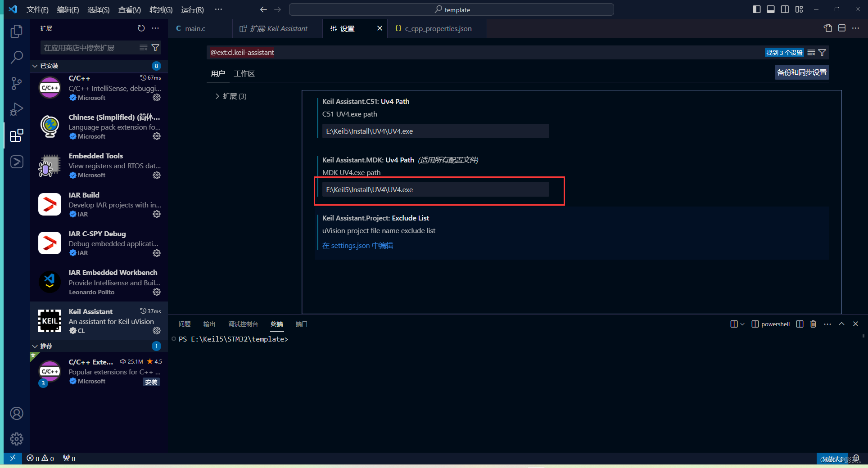Image resolution: width=868 pixels, height=468 pixels.
Task: Open the IAR activity bar view icon
Action: pyautogui.click(x=17, y=162)
